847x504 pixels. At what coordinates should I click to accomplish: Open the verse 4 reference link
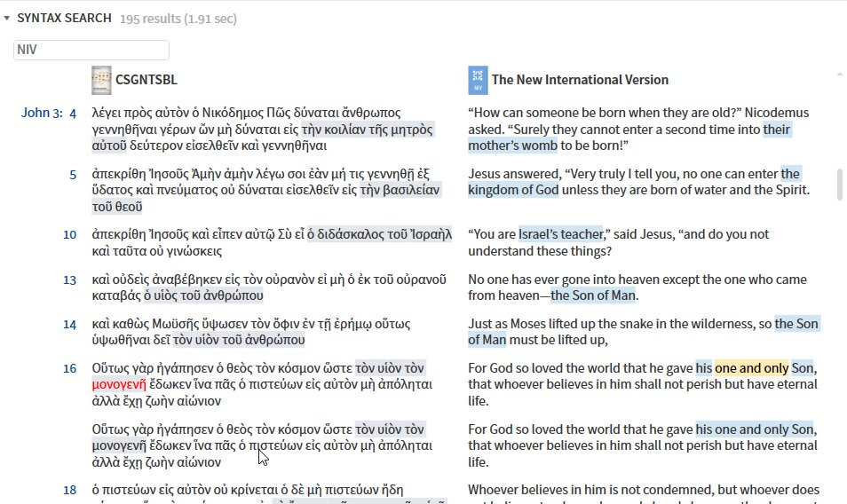pos(73,114)
